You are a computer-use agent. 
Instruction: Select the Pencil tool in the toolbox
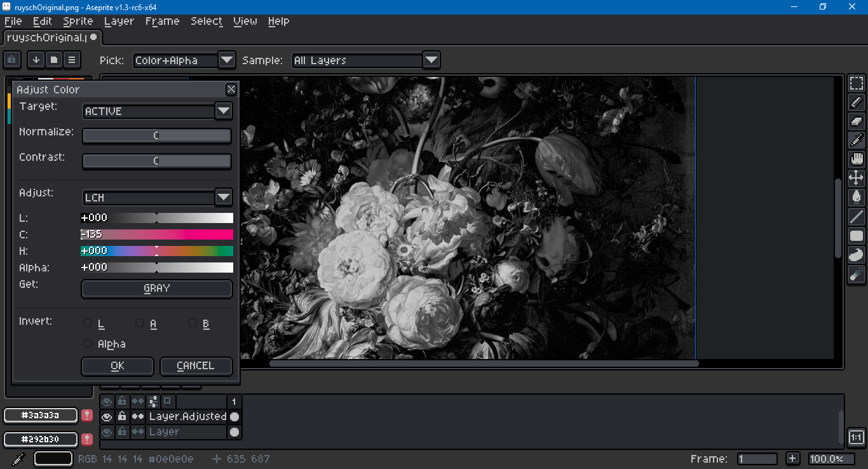pyautogui.click(x=857, y=102)
